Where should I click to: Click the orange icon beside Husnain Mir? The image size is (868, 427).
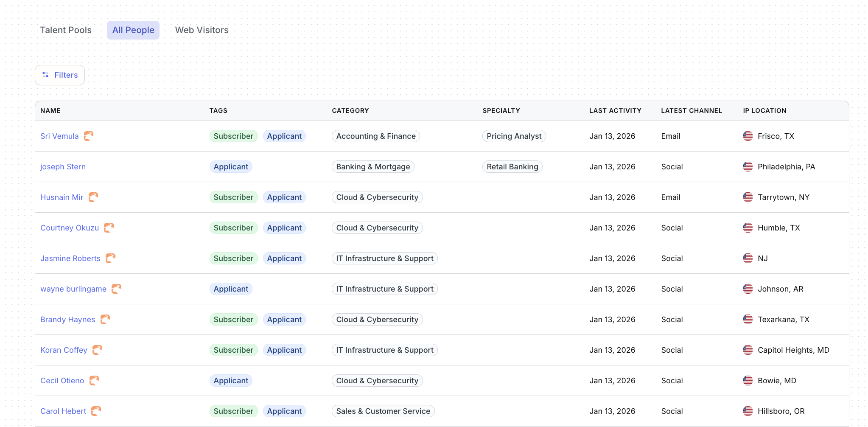point(93,197)
